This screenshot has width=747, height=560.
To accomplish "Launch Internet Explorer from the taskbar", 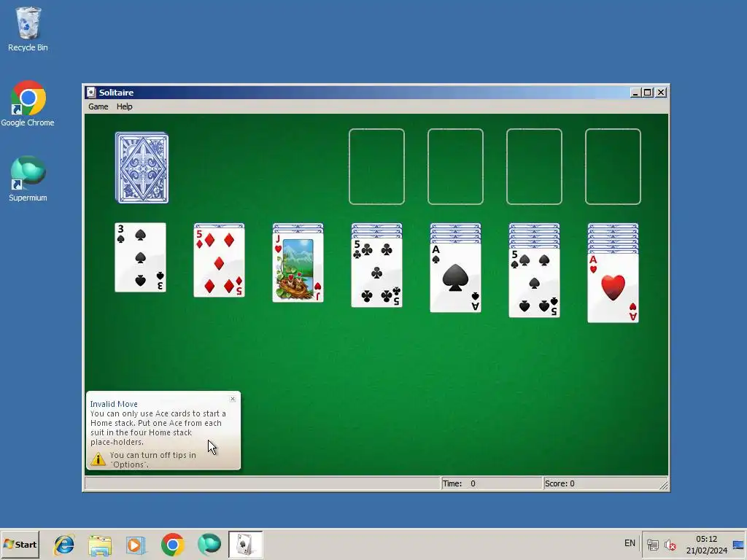I will [x=64, y=545].
